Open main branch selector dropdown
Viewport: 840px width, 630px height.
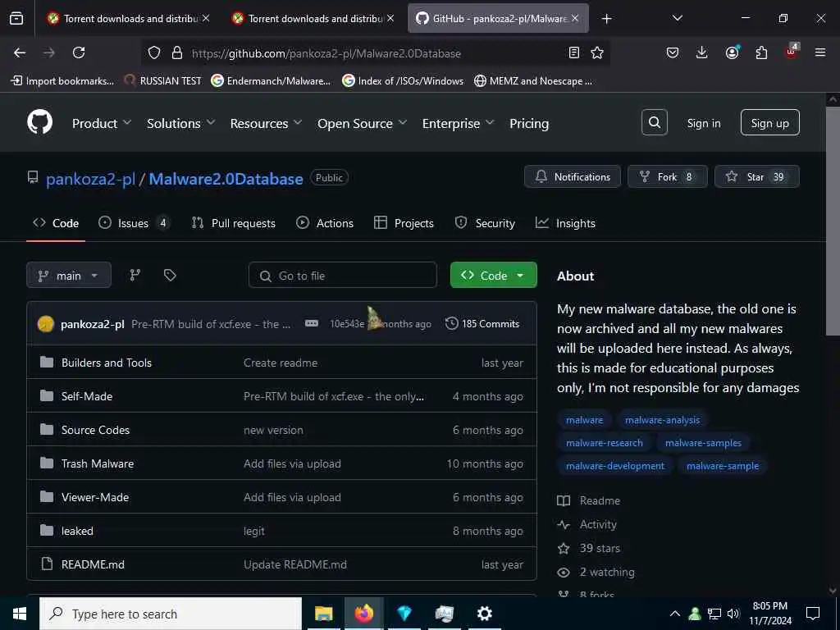tap(69, 276)
